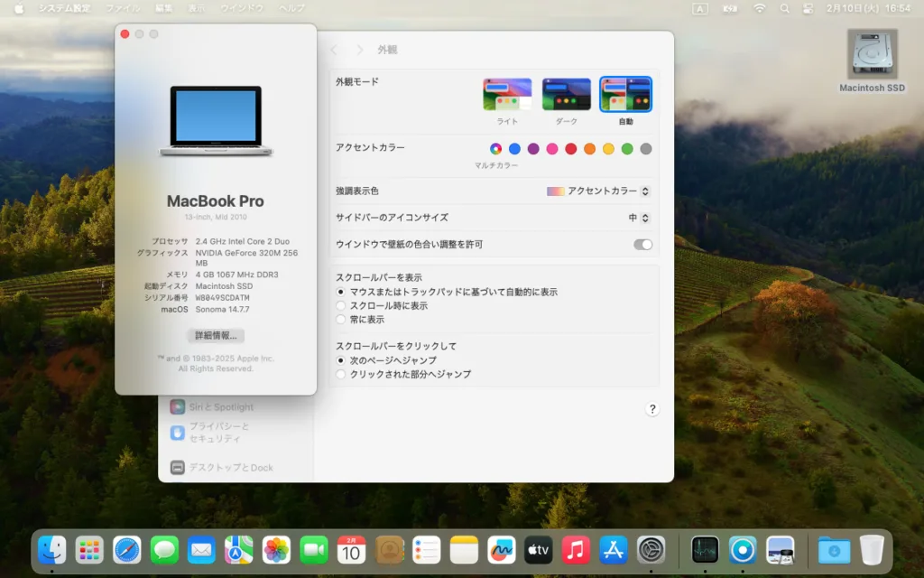Toggle ウインドウで壁紙の色合い調整を許可 switch
The width and height of the screenshot is (924, 578).
tap(642, 245)
